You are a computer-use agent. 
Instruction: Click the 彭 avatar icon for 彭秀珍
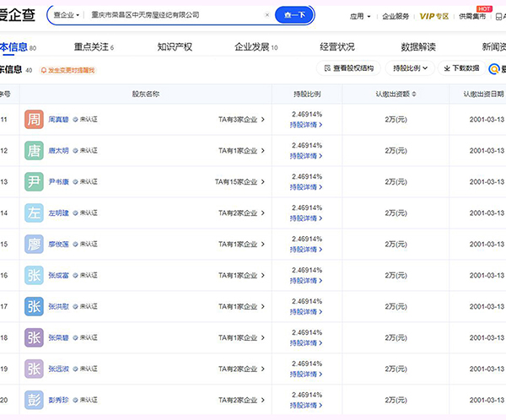[x=34, y=401]
